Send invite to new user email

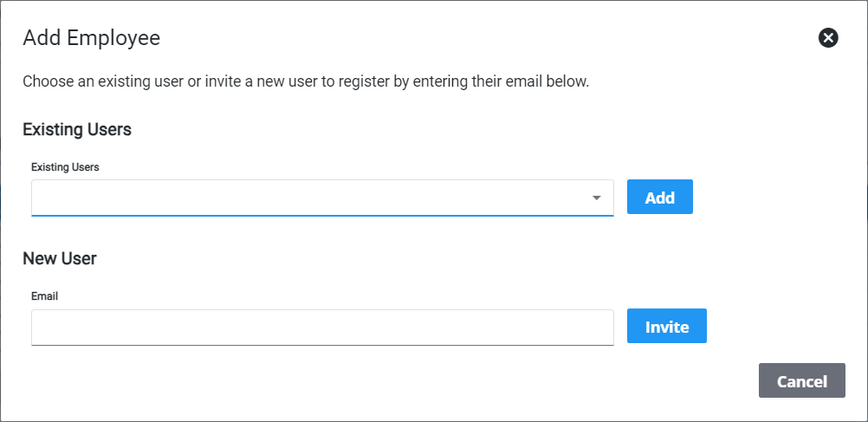(x=666, y=327)
